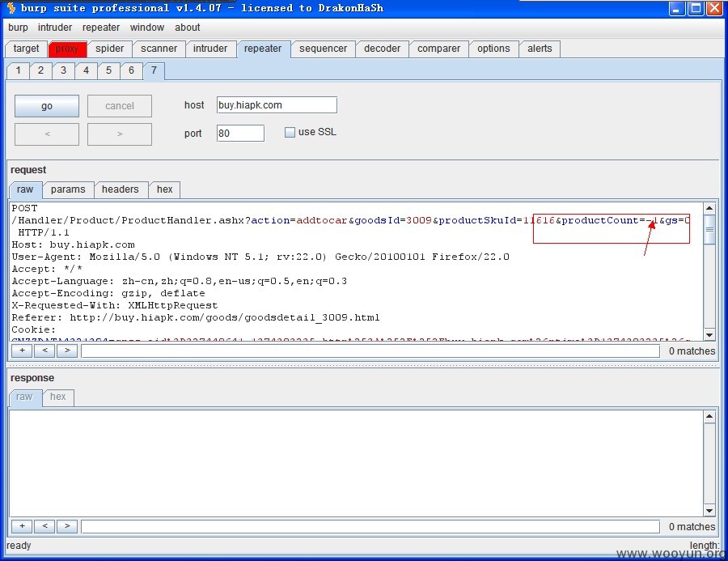This screenshot has width=728, height=561.
Task: Switch to the alerts tab
Action: click(540, 49)
